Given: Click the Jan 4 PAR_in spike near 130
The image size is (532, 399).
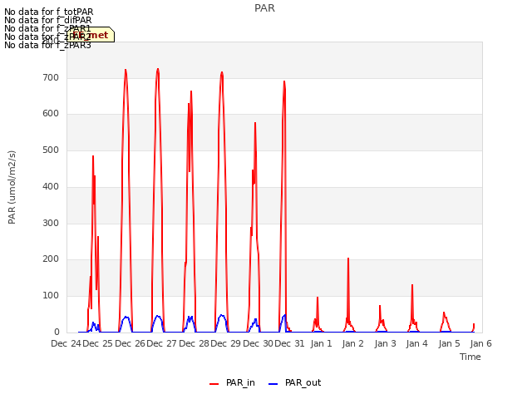Looking at the screenshot, I should pyautogui.click(x=412, y=285).
